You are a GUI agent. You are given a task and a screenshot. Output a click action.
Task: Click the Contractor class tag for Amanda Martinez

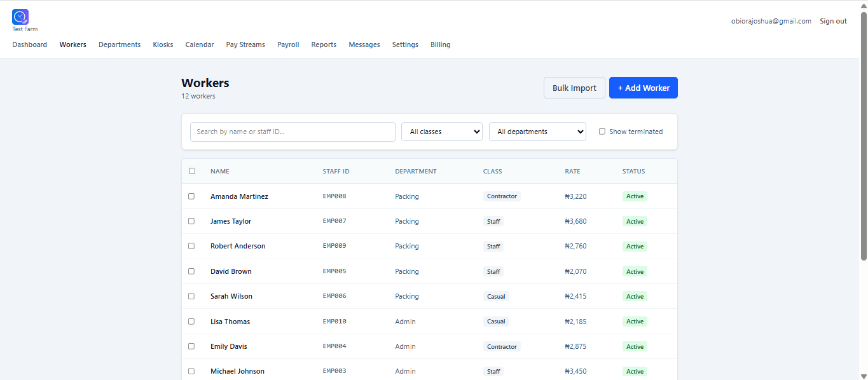502,196
